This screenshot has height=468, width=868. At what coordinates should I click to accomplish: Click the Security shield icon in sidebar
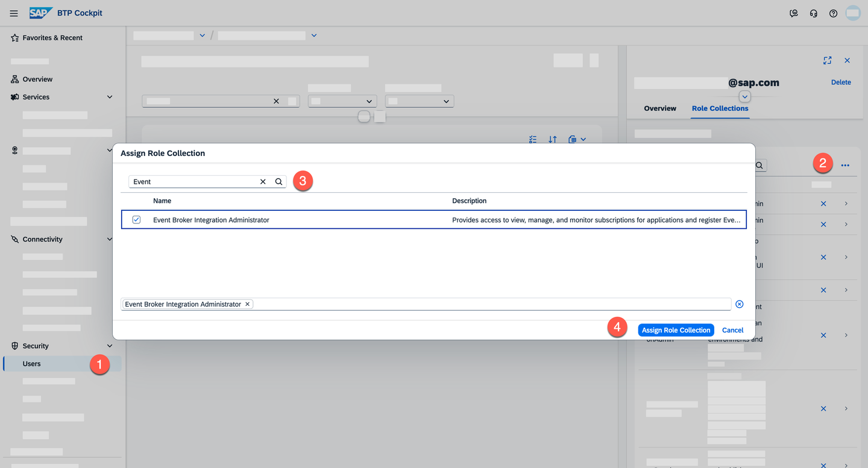pyautogui.click(x=15, y=346)
